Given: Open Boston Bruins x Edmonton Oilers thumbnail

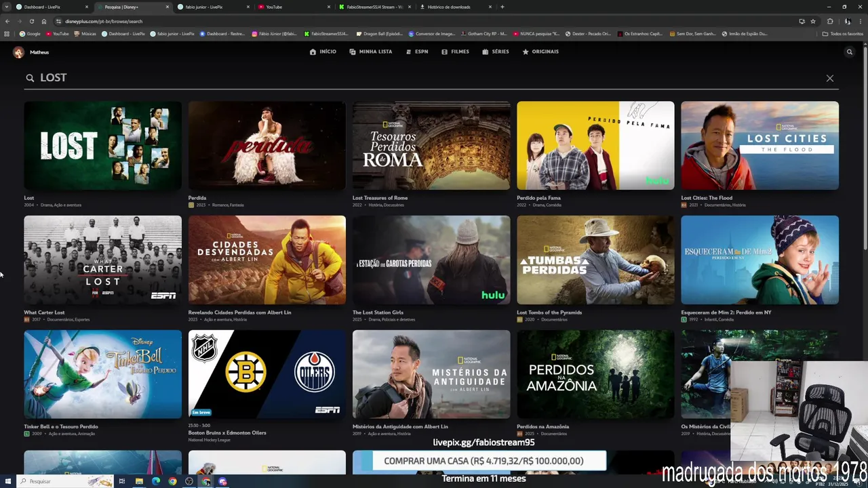Looking at the screenshot, I should point(267,374).
